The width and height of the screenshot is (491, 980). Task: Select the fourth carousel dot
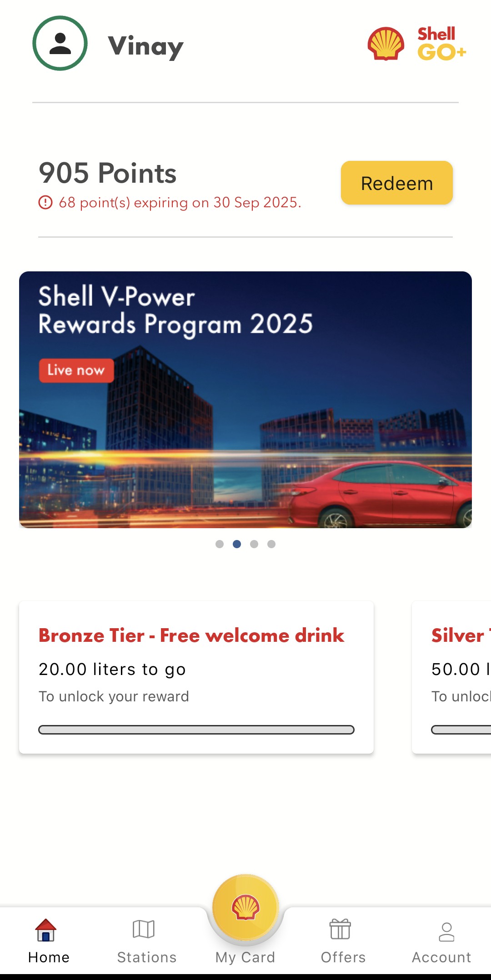point(271,544)
